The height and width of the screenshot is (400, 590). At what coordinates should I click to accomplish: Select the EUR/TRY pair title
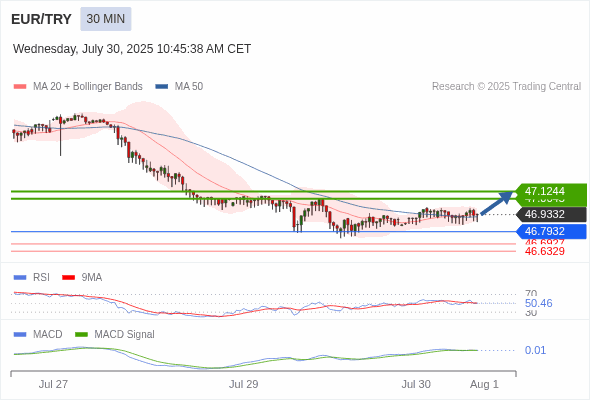41,19
